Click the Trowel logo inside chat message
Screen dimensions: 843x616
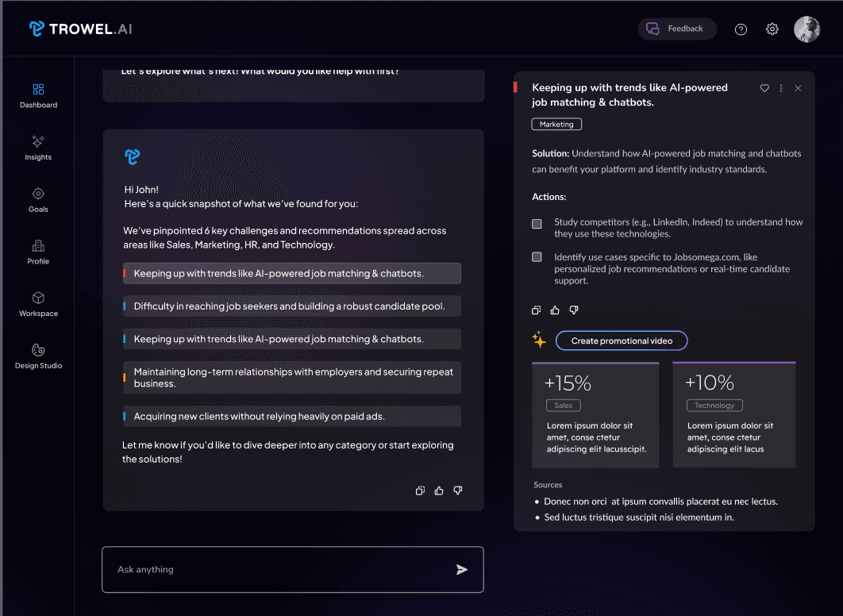click(133, 157)
